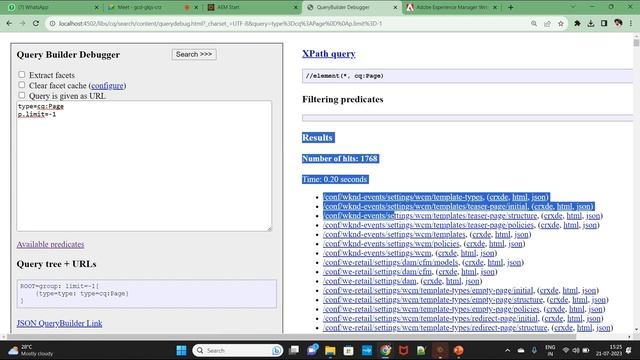
Task: Bookmark this page with the star icon
Action: pyautogui.click(x=561, y=24)
